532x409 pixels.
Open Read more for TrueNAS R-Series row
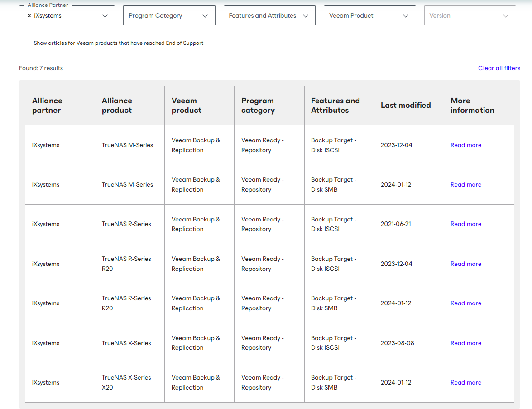tap(465, 224)
